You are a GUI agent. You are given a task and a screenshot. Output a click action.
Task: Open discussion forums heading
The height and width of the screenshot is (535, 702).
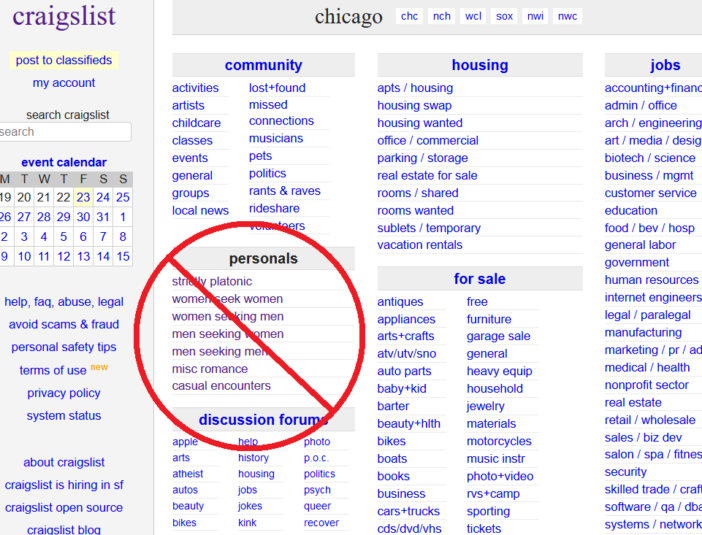click(x=263, y=420)
